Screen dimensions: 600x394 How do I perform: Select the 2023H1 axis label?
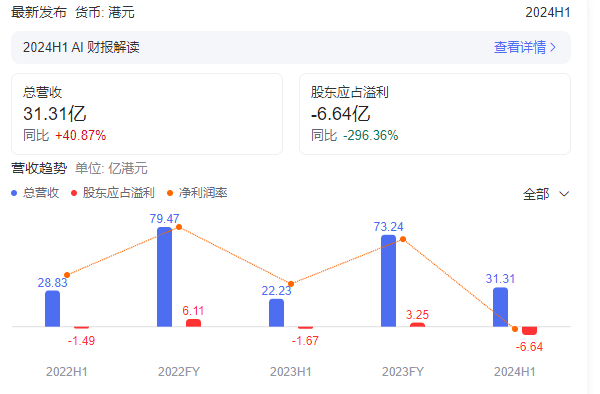coord(291,372)
